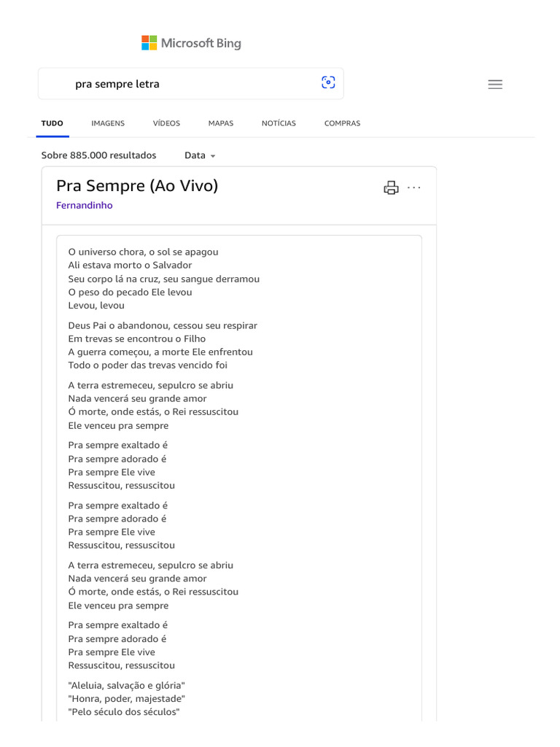
Task: Click the Pra Sempre (Ao Vivo) title
Action: (137, 185)
